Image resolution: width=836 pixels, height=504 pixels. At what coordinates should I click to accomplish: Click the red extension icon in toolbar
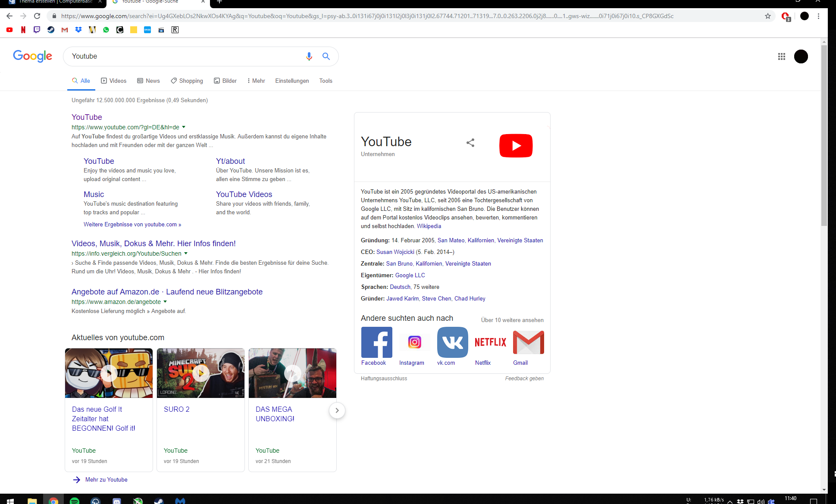786,16
